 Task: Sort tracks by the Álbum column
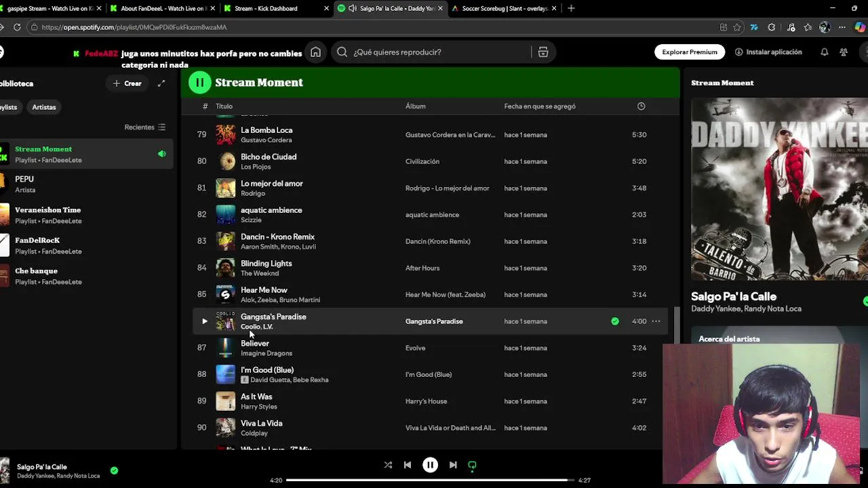tap(416, 106)
